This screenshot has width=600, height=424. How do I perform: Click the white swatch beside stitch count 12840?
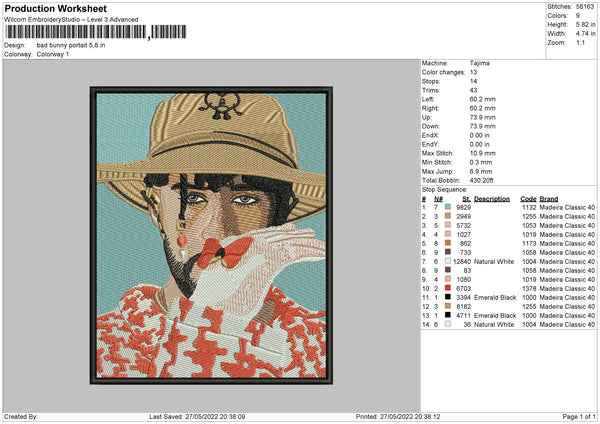click(448, 261)
